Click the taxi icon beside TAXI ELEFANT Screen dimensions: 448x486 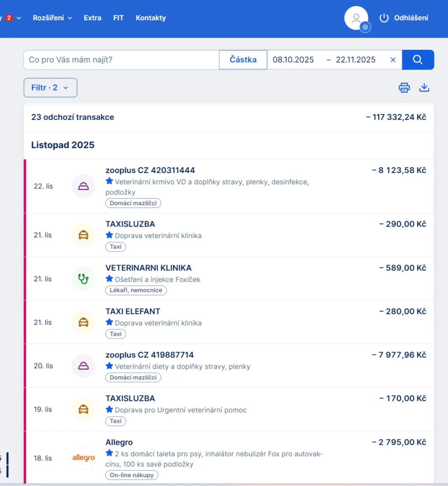(83, 322)
